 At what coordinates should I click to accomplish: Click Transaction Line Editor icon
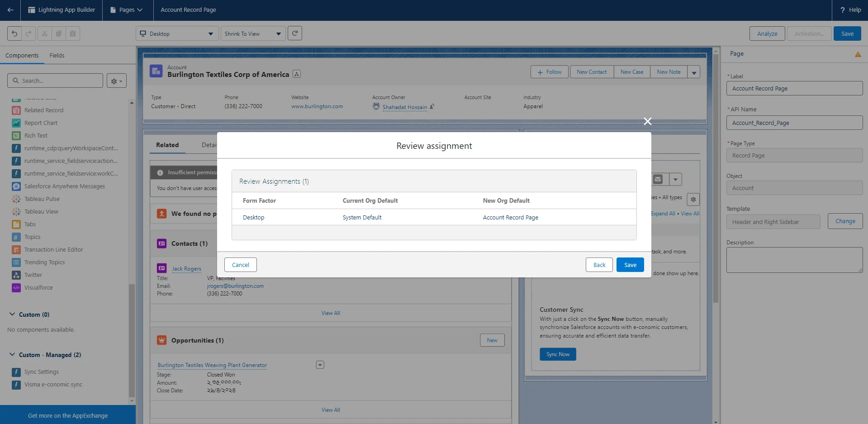coord(16,250)
